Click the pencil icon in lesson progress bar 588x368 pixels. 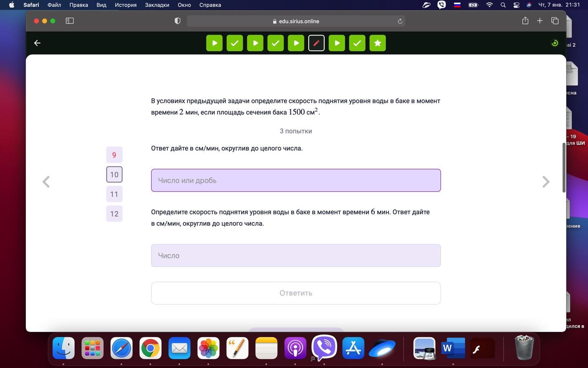[x=316, y=43]
